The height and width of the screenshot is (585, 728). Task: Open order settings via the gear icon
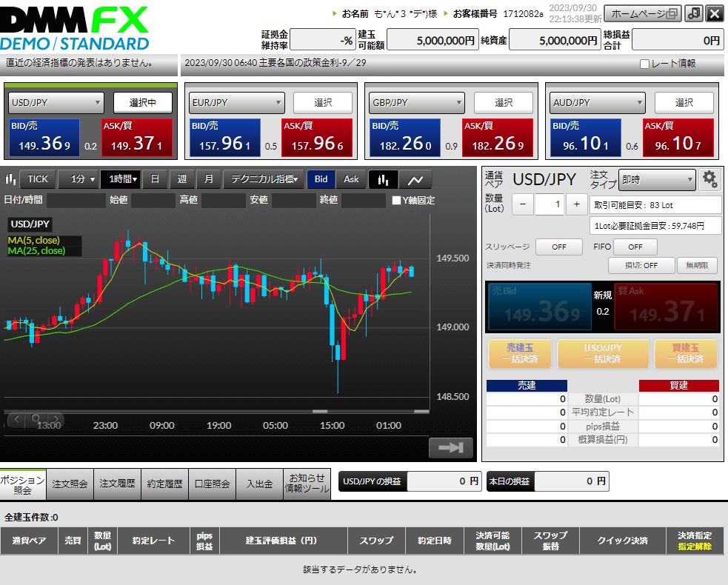tap(709, 179)
